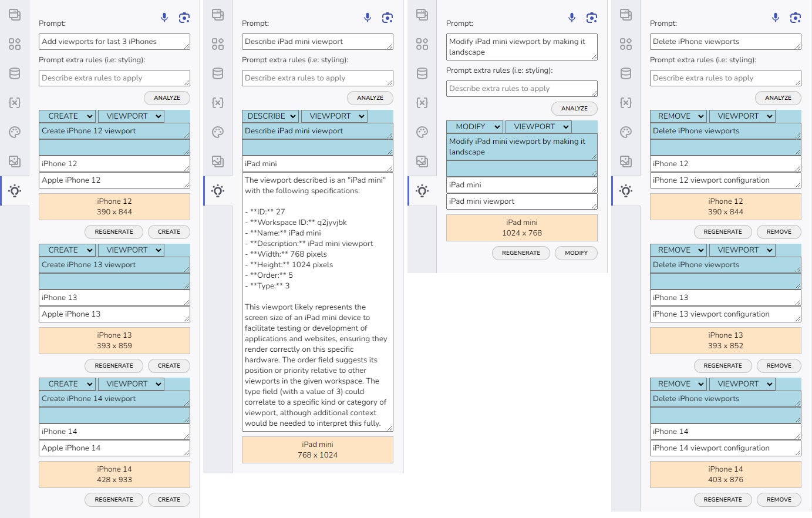Viewport: 812px width, 518px height.
Task: Click palette icon in leftmost sidebar
Action: click(15, 132)
